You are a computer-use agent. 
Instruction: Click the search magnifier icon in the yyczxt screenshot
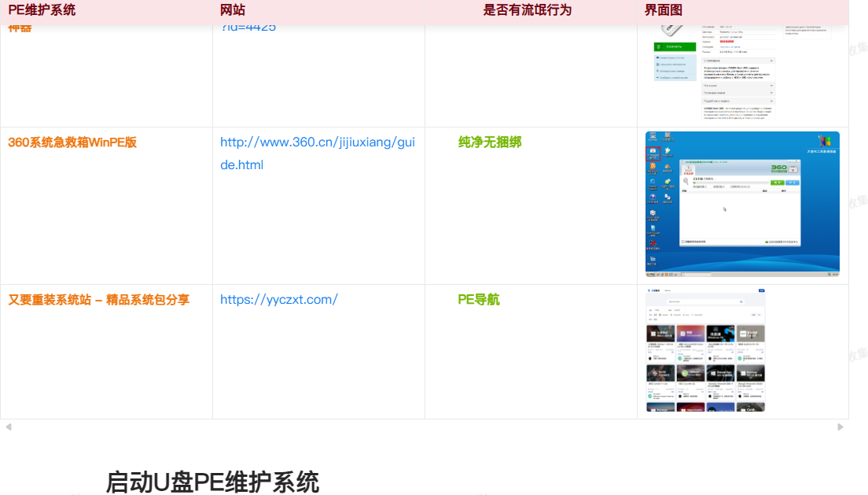click(x=741, y=301)
